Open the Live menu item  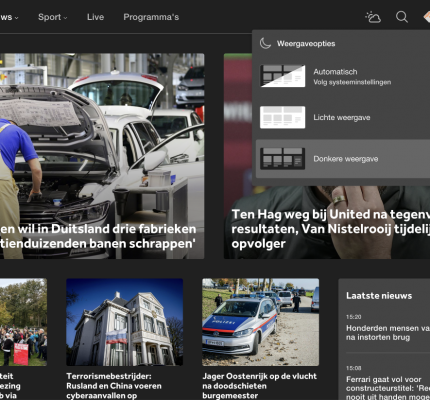point(95,17)
